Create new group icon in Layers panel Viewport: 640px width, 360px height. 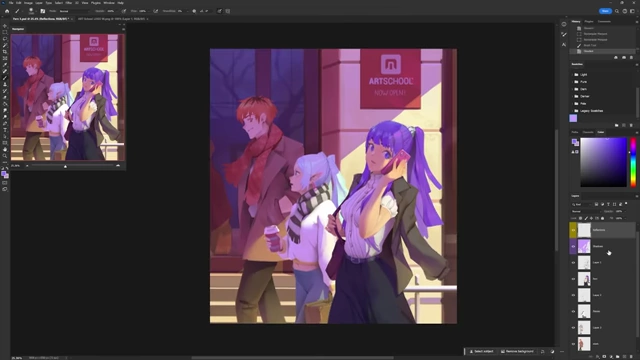pos(618,356)
